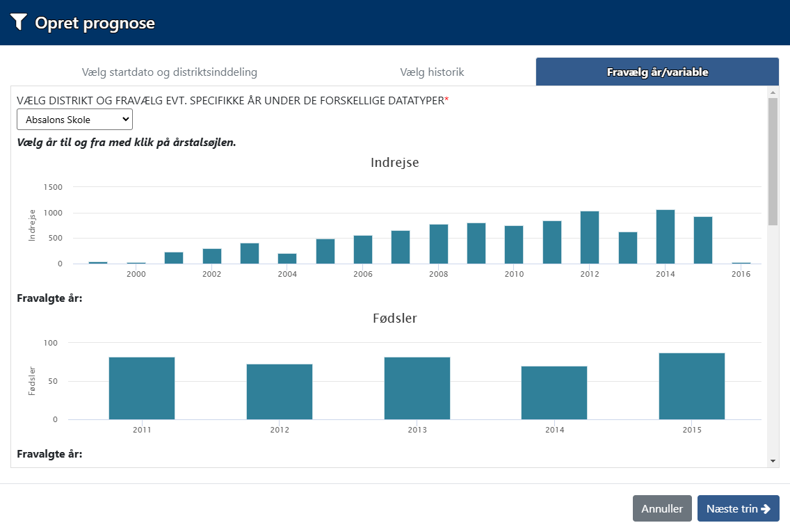Click the 2008 x-axis label in Indrejse chart
Viewport: 790px width, 532px height.
tap(438, 274)
